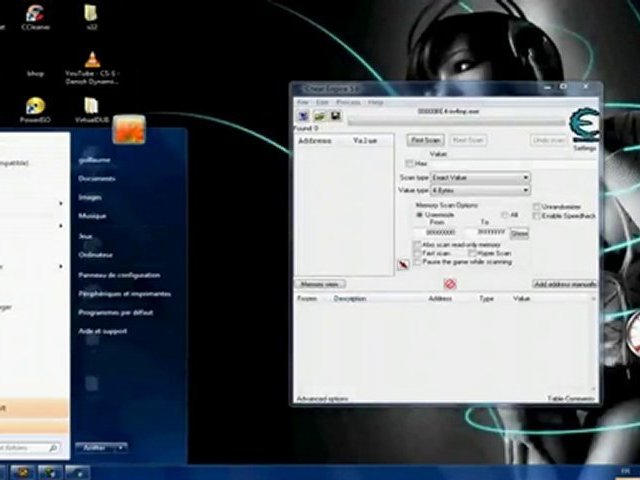Open the VLC YouTube desktop shortcut
Screen dimensions: 640x480
click(x=92, y=62)
